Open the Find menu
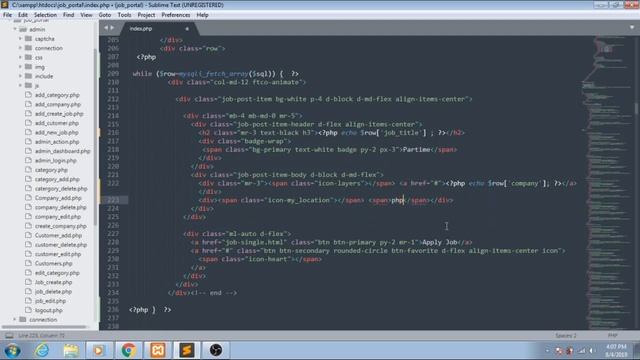The image size is (640, 360). pyautogui.click(x=68, y=15)
